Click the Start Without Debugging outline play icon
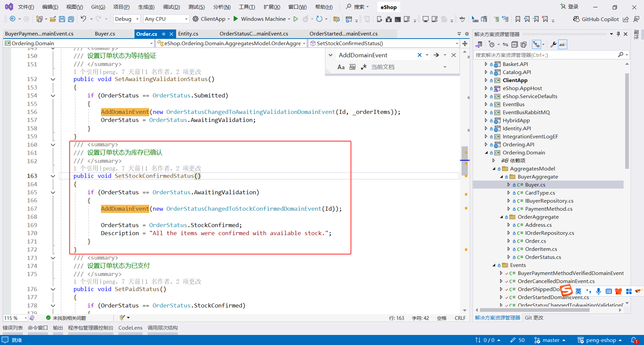 pyautogui.click(x=296, y=19)
